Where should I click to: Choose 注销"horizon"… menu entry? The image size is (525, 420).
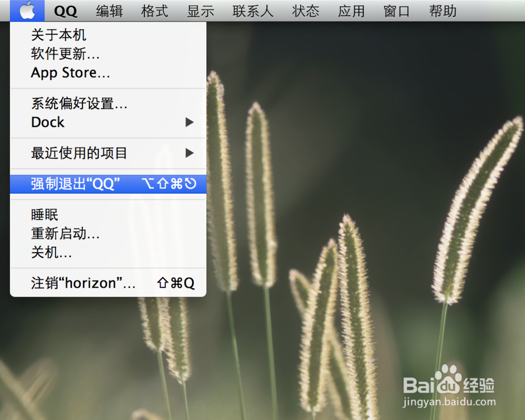click(x=108, y=283)
